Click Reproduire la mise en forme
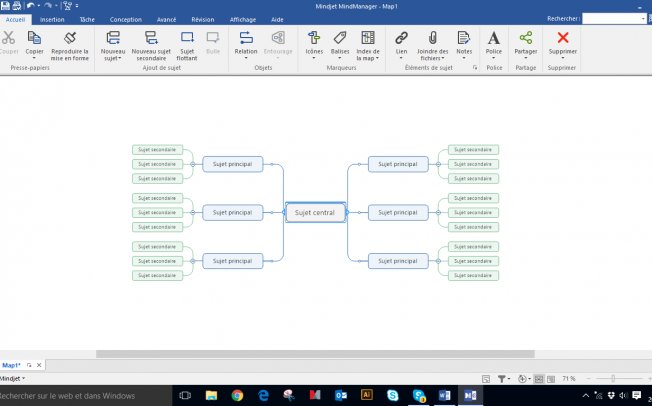 coord(70,37)
